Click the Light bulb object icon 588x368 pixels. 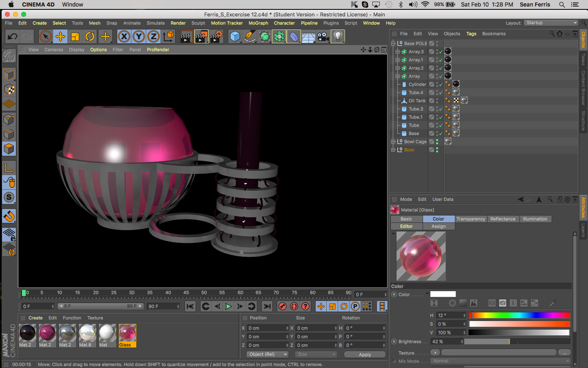(x=338, y=37)
